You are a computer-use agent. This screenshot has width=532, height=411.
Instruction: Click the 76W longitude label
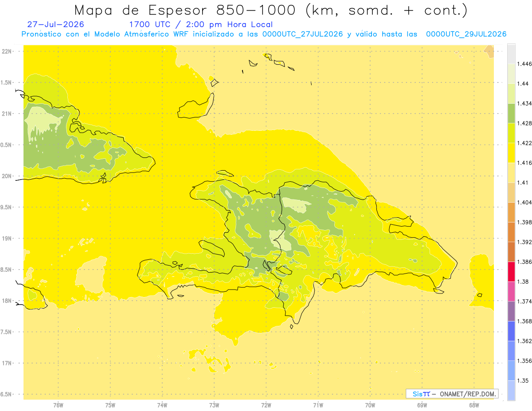coord(58,405)
